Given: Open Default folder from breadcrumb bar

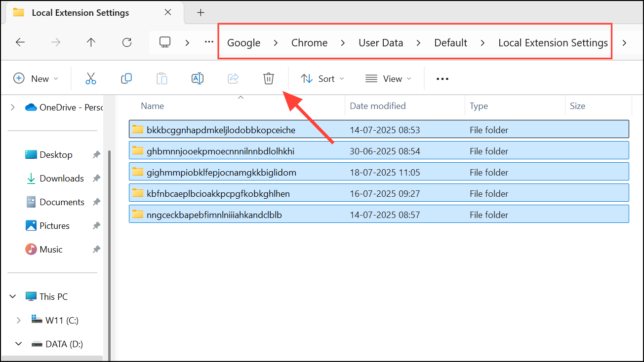Looking at the screenshot, I should pos(450,42).
